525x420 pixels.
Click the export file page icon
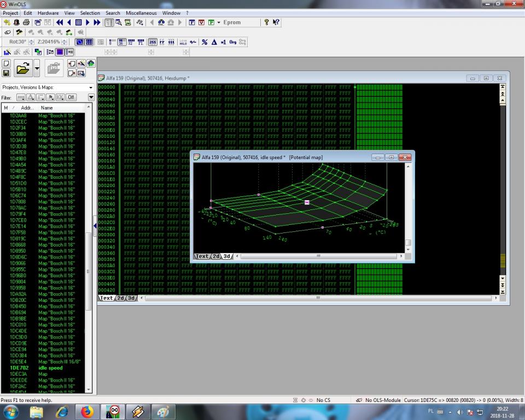[71, 73]
